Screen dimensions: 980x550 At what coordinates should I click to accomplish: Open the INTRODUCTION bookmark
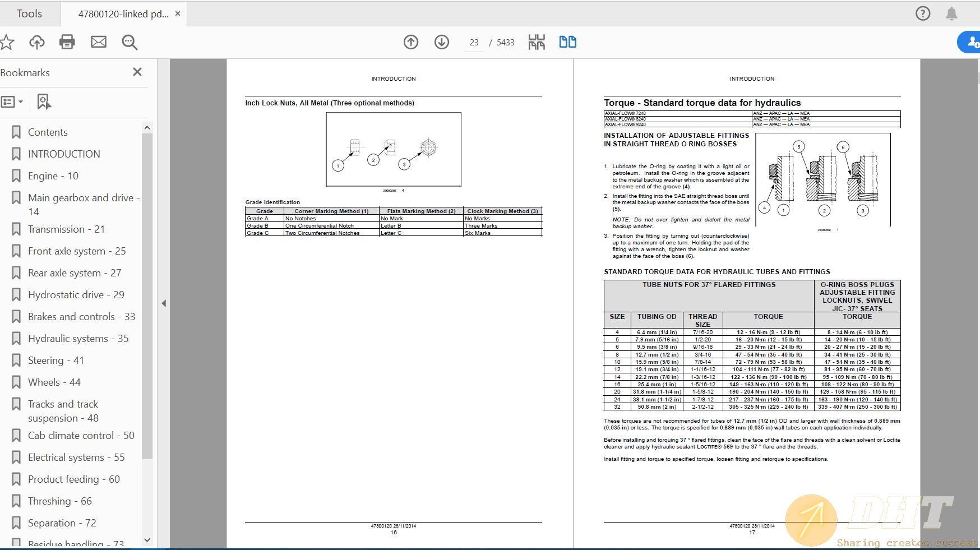coord(64,154)
